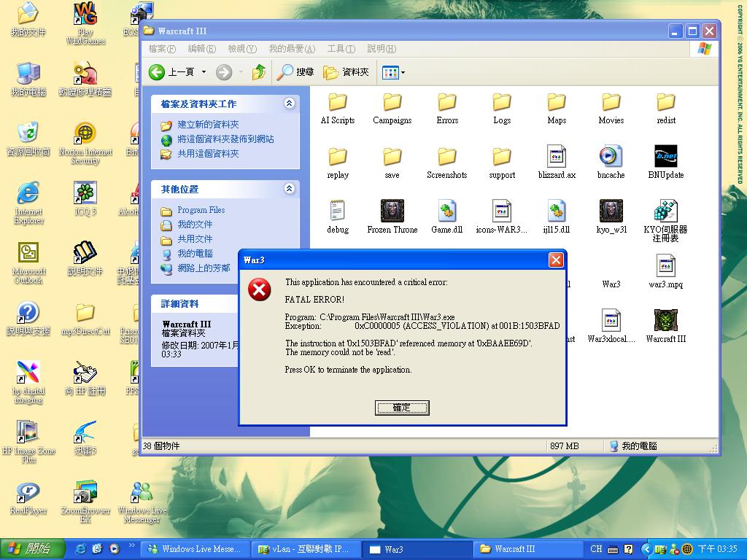Select the Frozen Throne executable icon
This screenshot has width=747, height=560.
point(392,211)
